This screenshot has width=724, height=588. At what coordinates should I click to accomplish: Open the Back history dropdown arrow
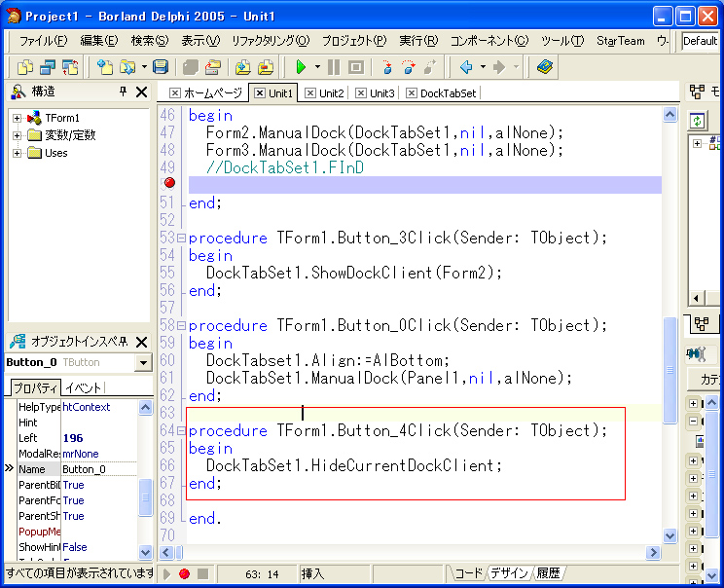pos(483,67)
